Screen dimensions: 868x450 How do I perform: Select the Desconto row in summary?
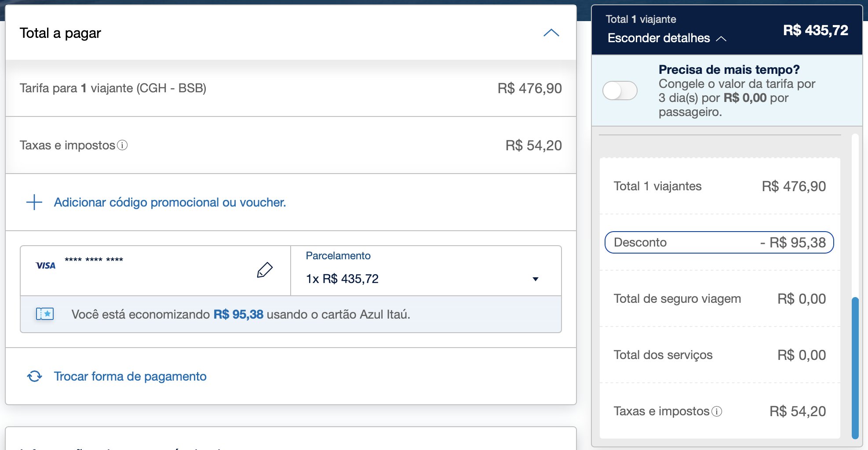pos(719,242)
